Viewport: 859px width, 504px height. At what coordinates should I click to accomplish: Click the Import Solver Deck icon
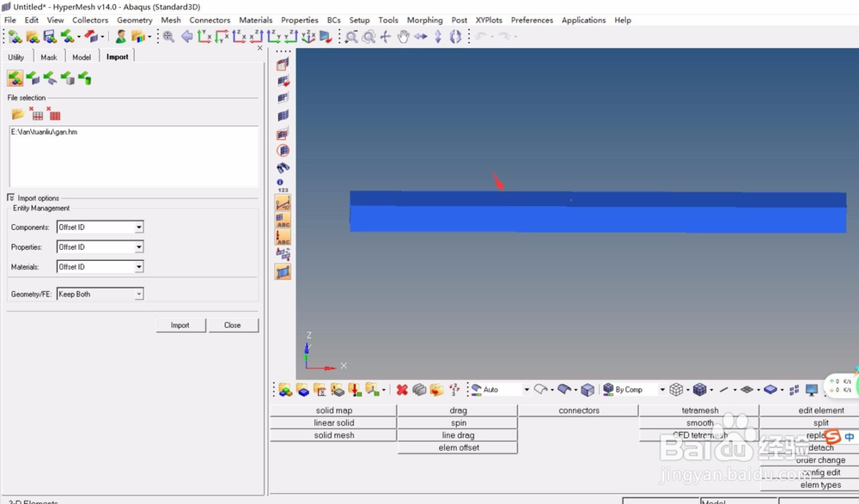click(x=33, y=78)
